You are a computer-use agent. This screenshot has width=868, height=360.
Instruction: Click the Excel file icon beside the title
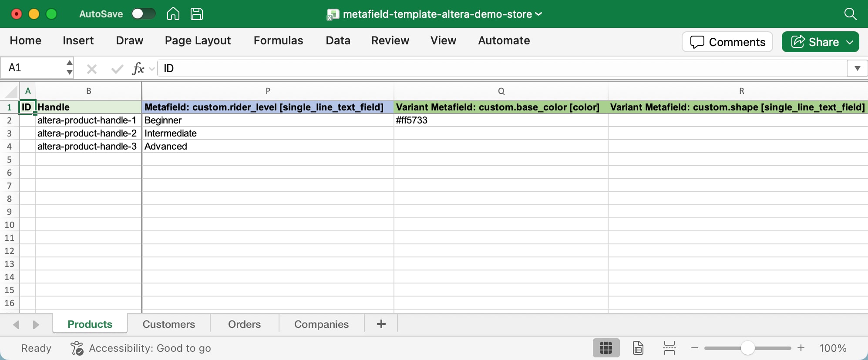[333, 14]
